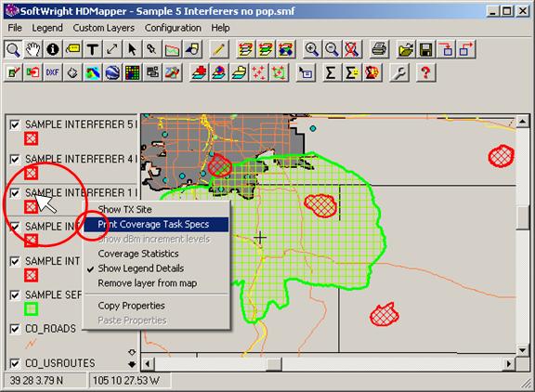Click the colored grid palette icon
This screenshot has height=392, width=535.
coord(133,72)
